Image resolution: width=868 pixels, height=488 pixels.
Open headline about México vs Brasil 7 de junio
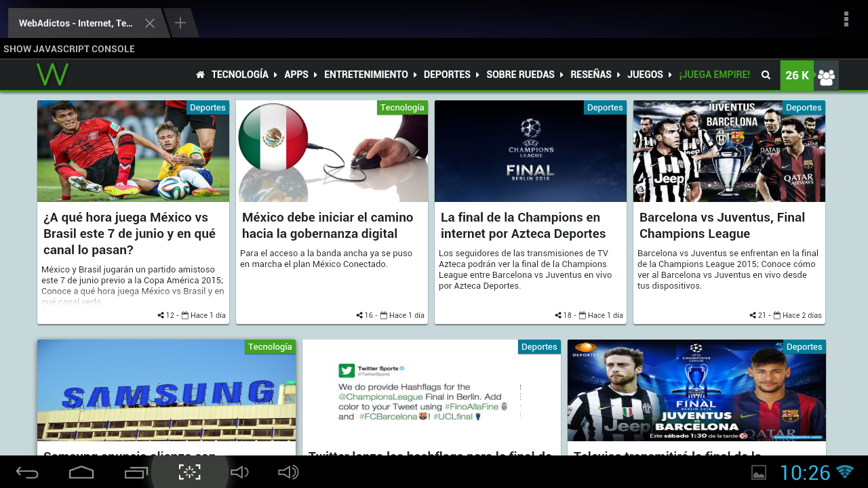coord(130,234)
